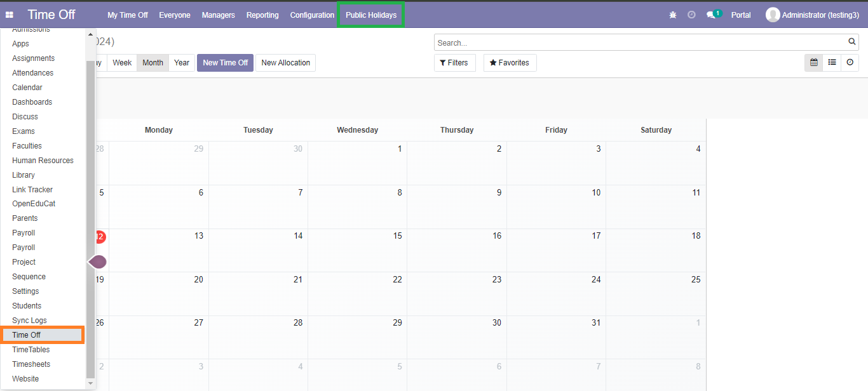
Task: Open Sequence from the apps list
Action: [x=43, y=277]
